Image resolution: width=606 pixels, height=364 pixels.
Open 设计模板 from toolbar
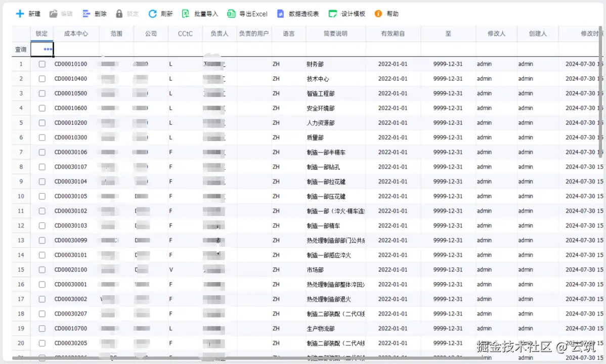pyautogui.click(x=353, y=14)
